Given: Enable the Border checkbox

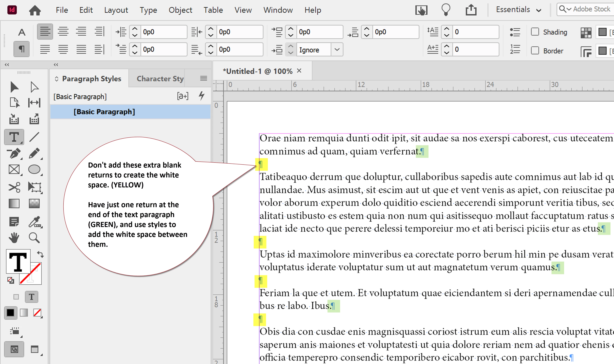Looking at the screenshot, I should tap(535, 51).
